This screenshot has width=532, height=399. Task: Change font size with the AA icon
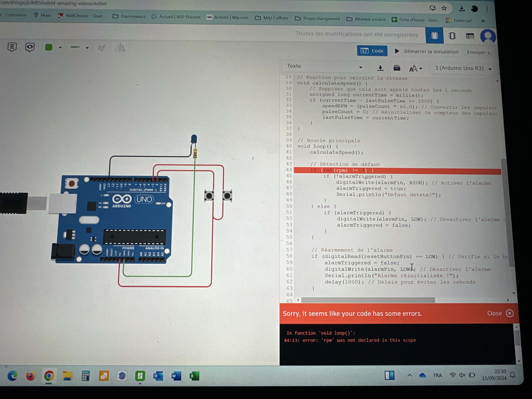tap(415, 69)
